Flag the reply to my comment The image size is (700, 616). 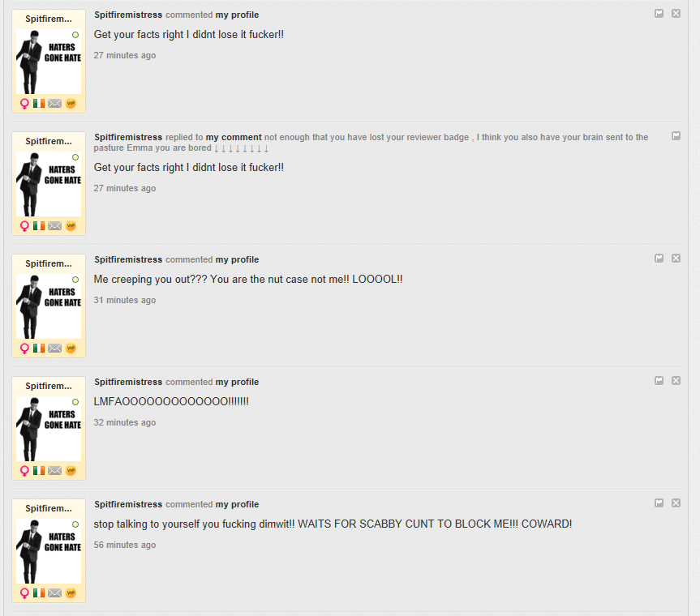pyautogui.click(x=676, y=135)
